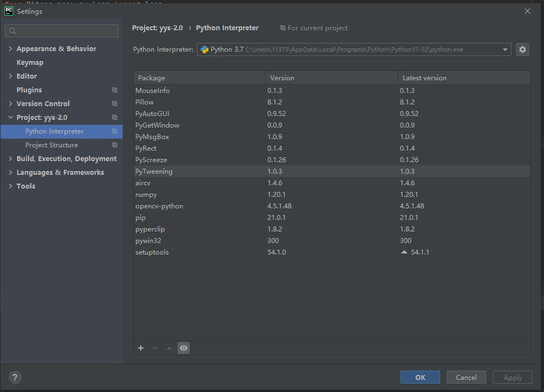Click the search magnifier icon in settings

[x=13, y=31]
